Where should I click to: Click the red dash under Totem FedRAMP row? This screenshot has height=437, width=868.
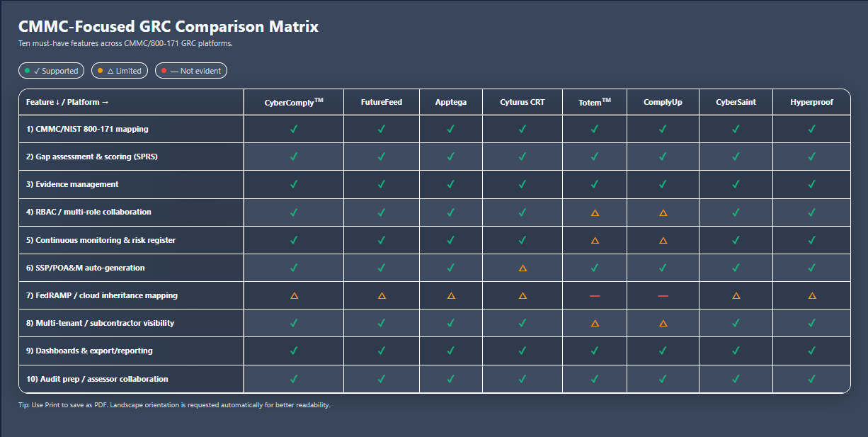pos(594,295)
